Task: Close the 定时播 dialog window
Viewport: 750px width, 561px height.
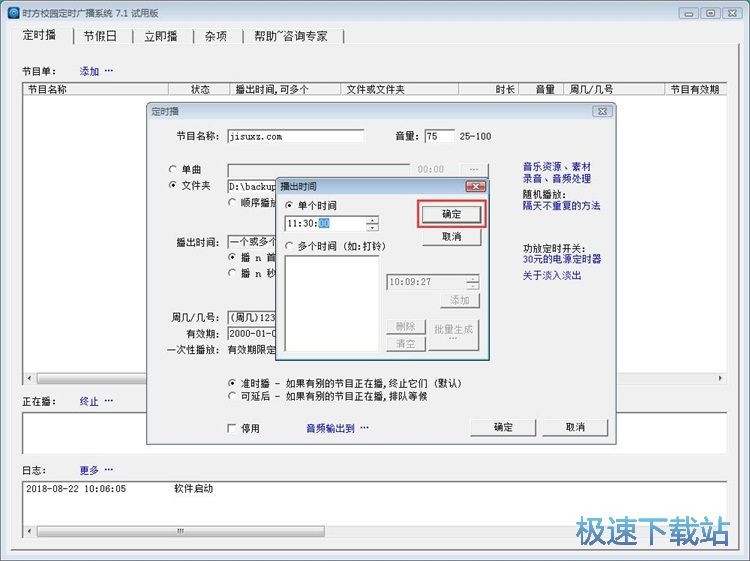Action: tap(603, 111)
